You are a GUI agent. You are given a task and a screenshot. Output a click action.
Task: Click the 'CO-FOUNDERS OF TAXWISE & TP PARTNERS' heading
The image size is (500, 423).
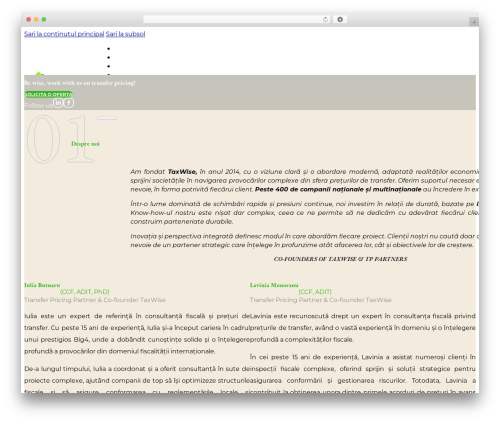pyautogui.click(x=340, y=259)
